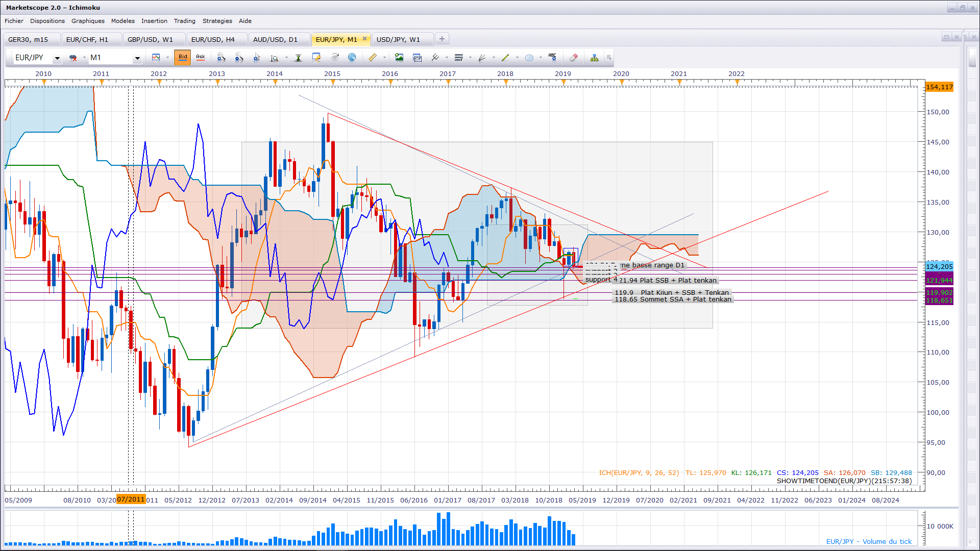The height and width of the screenshot is (551, 980).
Task: Click the chart type icon
Action: [156, 58]
